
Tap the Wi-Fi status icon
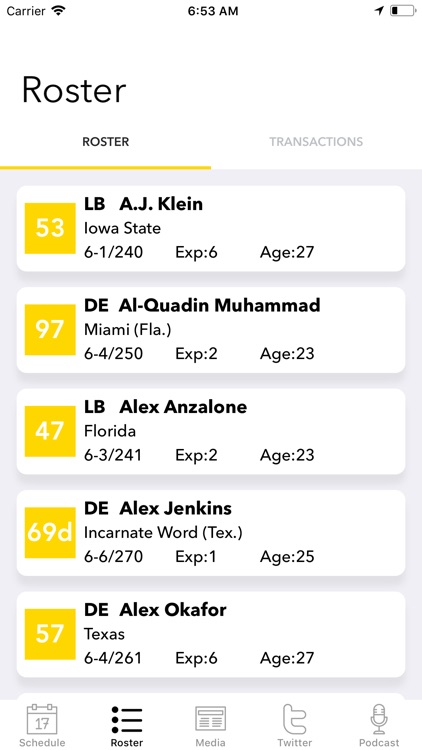coord(59,11)
